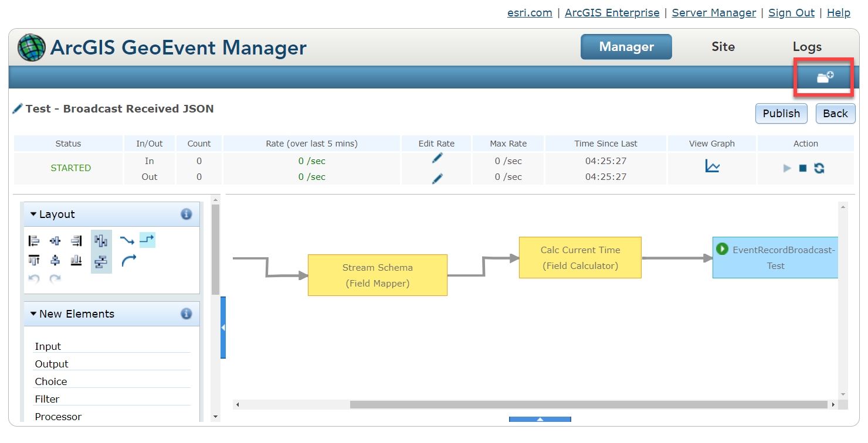Screen dimensions: 868x443
Task: Open the add service folder icon
Action: tap(823, 76)
